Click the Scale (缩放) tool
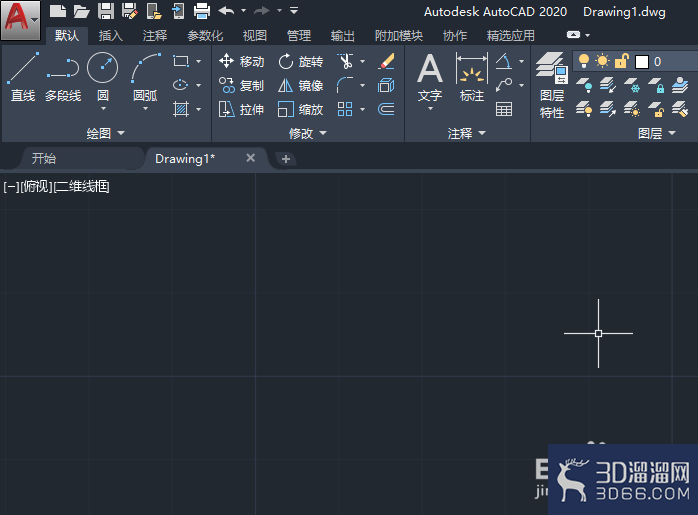 pyautogui.click(x=300, y=109)
